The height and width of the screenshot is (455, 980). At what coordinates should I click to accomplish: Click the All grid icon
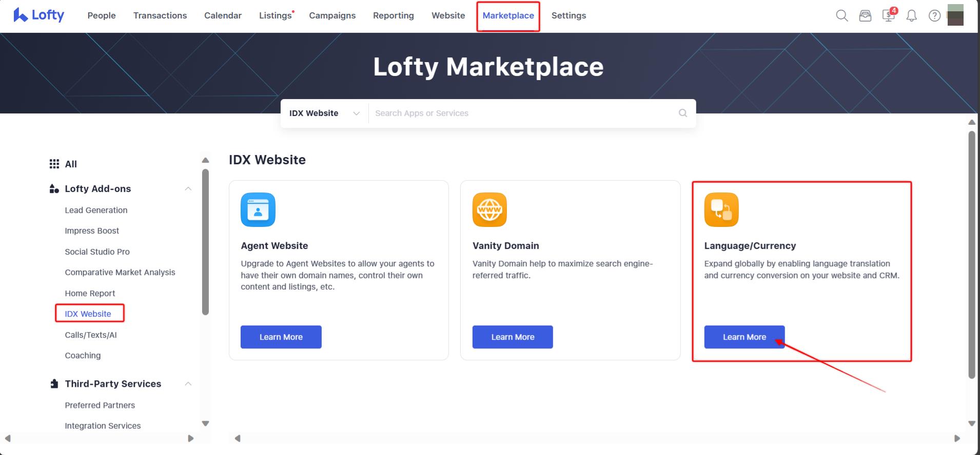point(54,164)
